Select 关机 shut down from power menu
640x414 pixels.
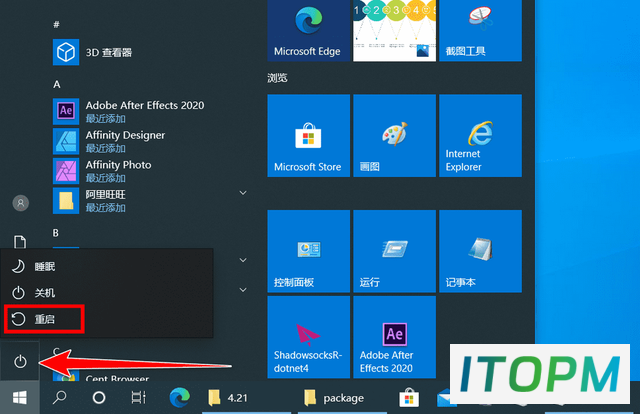pos(107,293)
